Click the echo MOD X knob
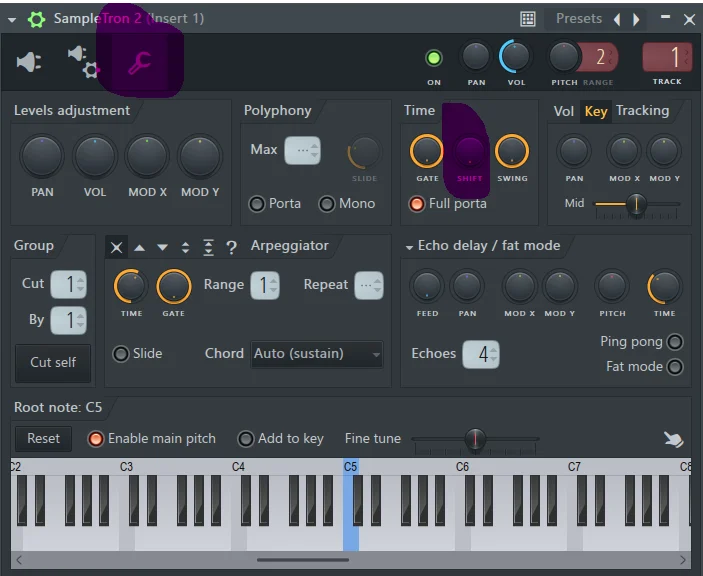The image size is (703, 576). 519,286
